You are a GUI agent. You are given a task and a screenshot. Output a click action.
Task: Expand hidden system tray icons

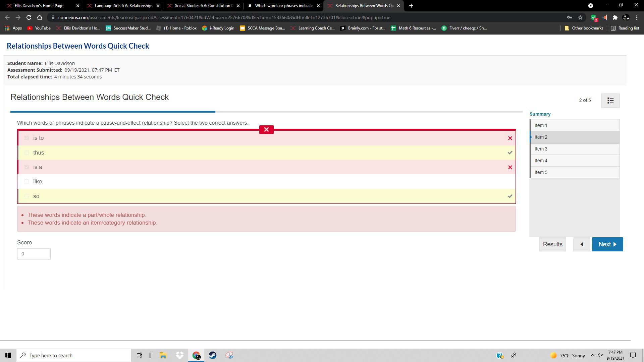coord(592,355)
